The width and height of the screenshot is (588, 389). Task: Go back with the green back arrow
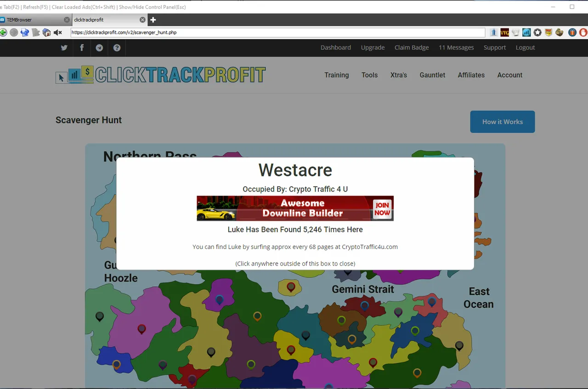(3, 33)
